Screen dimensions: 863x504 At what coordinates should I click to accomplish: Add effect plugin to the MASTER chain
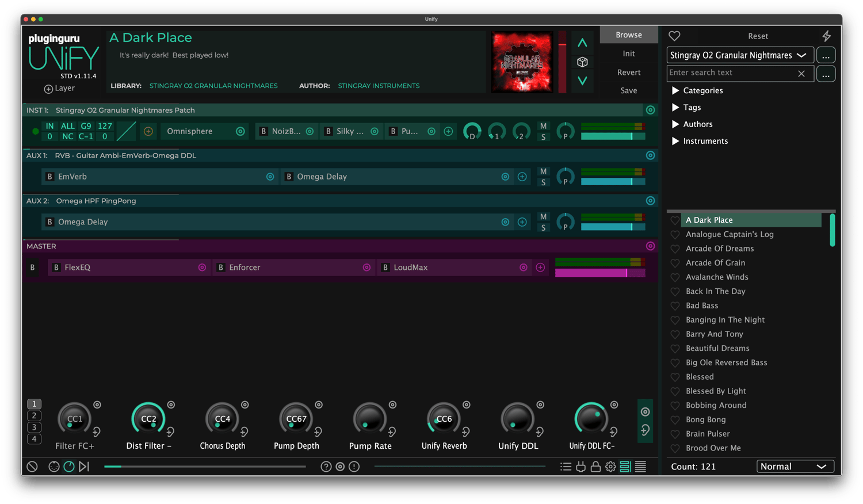click(x=540, y=268)
